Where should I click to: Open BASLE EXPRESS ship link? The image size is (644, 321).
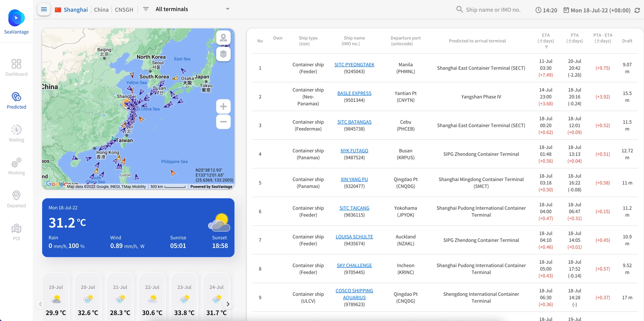coord(354,93)
